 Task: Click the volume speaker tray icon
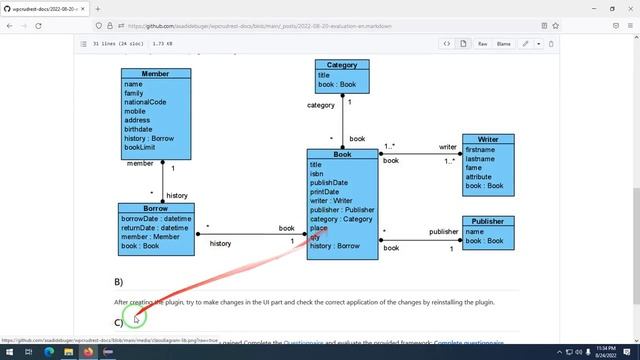click(578, 352)
